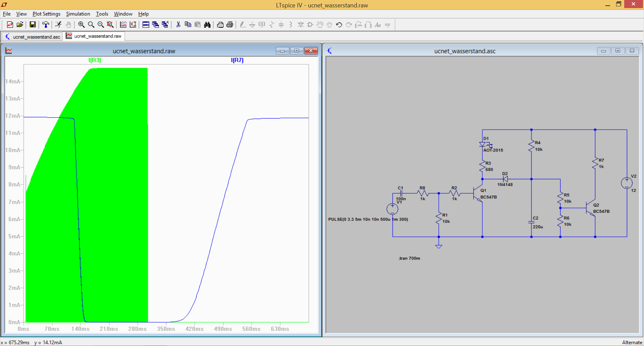
Task: Click the 14mA axis label
Action: pos(13,81)
